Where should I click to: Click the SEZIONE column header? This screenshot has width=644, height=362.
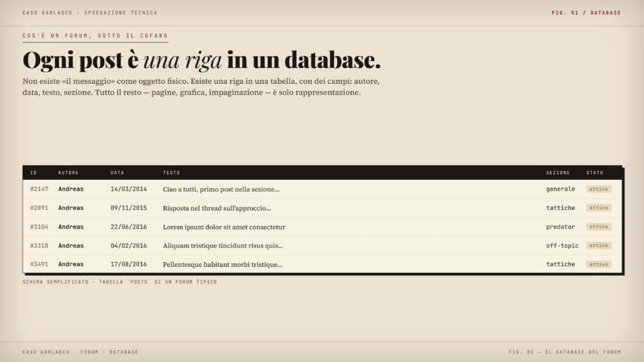click(x=558, y=173)
